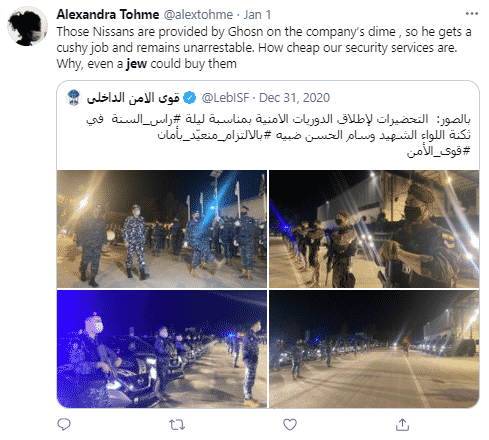Like the tweet with heart icon
489x440 pixels.
290,424
